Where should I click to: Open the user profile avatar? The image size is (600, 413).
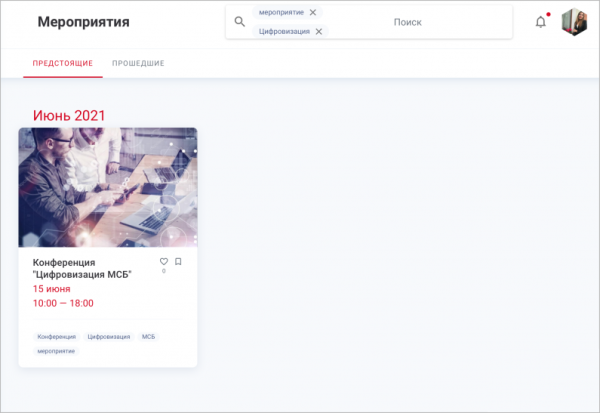point(574,22)
